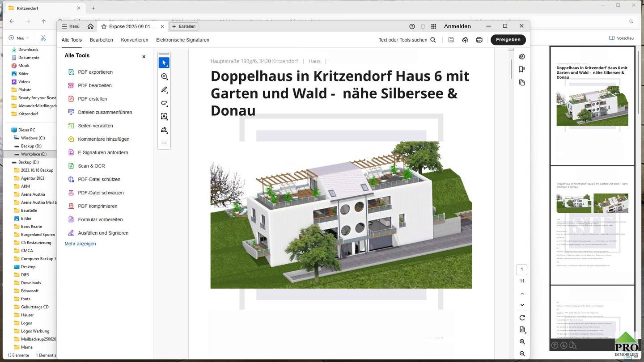Open Ausfüllen und Signieren tool
Viewport: 644px width, 362px height.
(x=103, y=233)
